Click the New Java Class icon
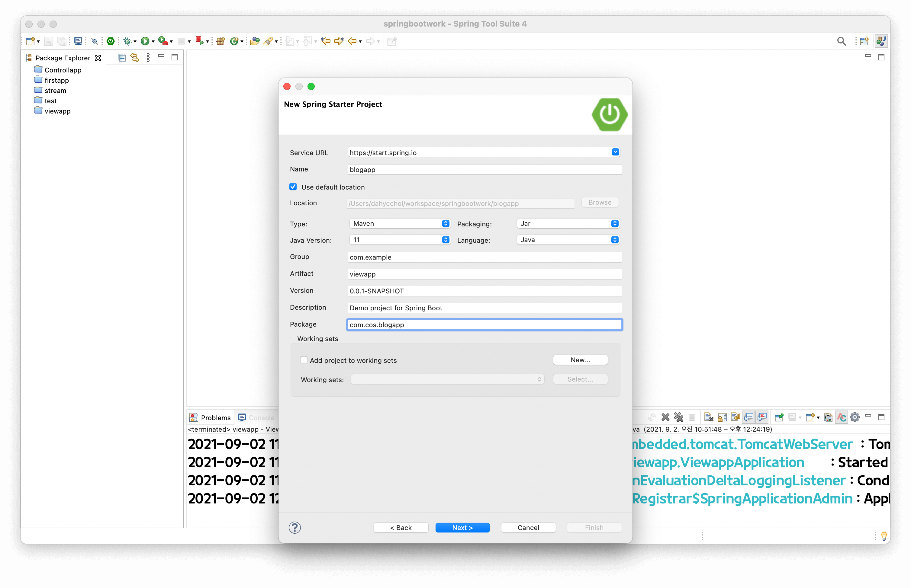Viewport: 911px width, 588px height. coord(234,41)
